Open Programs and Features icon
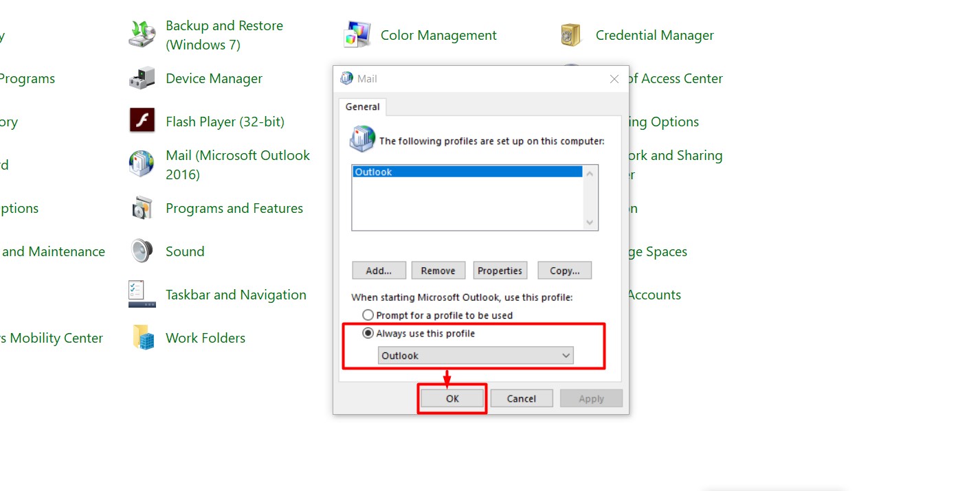The width and height of the screenshot is (980, 491). pos(142,207)
